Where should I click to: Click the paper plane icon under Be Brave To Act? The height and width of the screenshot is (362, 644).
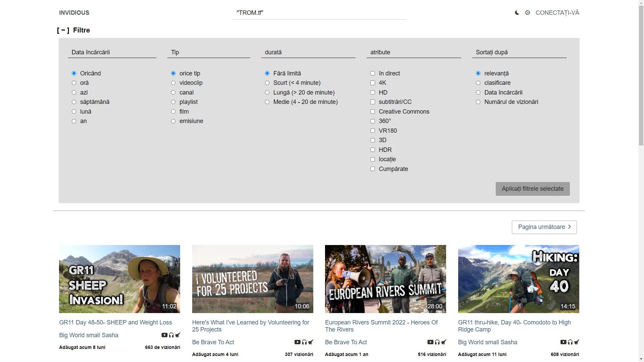click(x=311, y=342)
